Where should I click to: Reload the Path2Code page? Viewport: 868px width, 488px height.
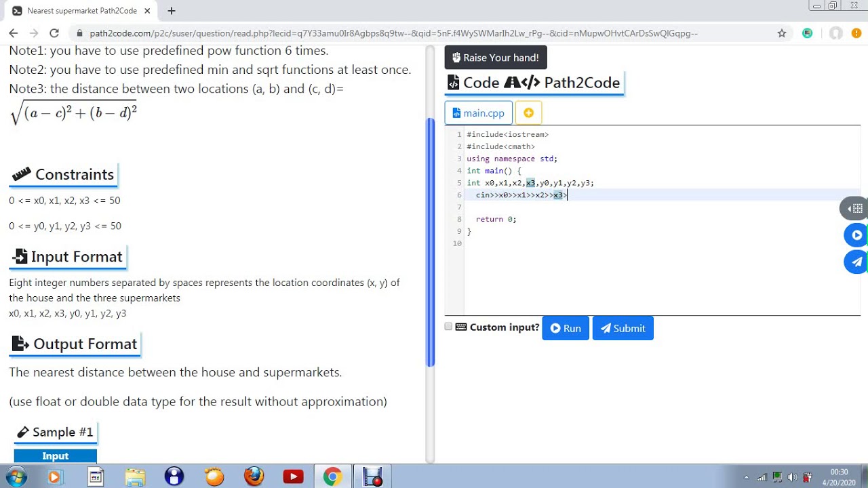pyautogui.click(x=54, y=33)
